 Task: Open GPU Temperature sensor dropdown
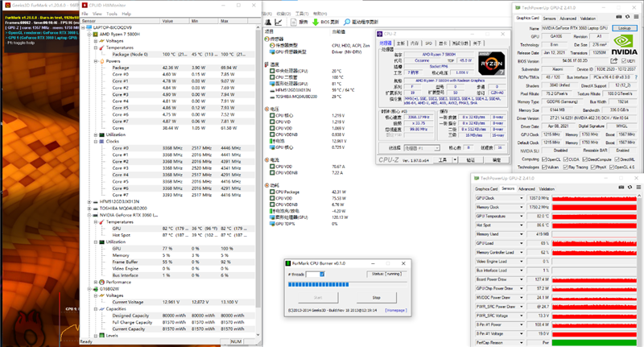point(522,216)
